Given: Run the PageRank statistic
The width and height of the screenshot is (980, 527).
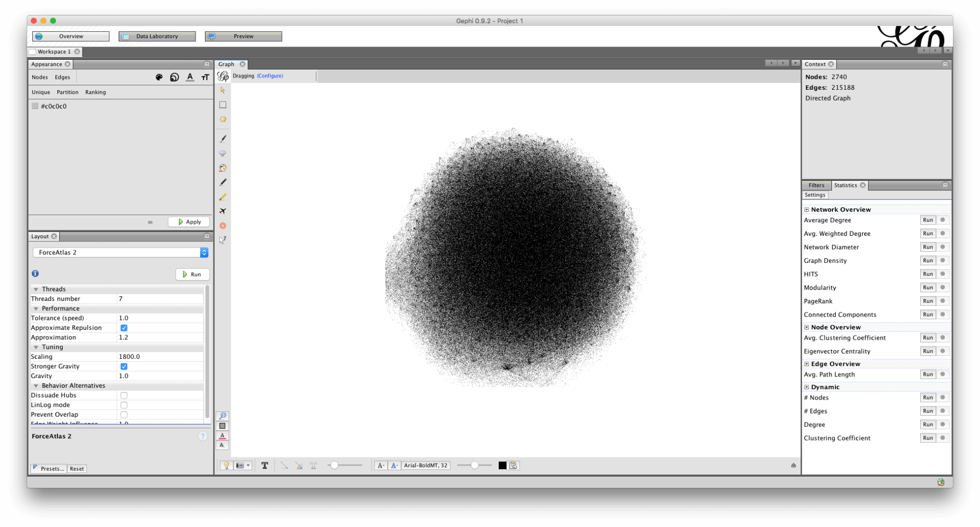Looking at the screenshot, I should tap(928, 301).
